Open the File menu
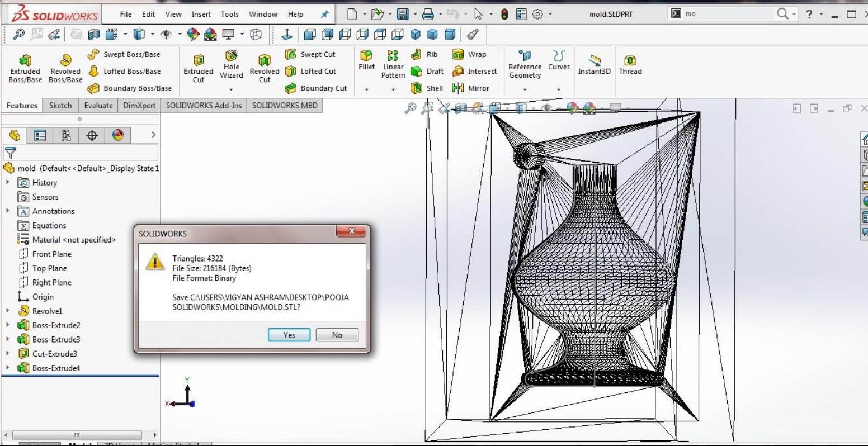868x446 pixels. [x=126, y=15]
